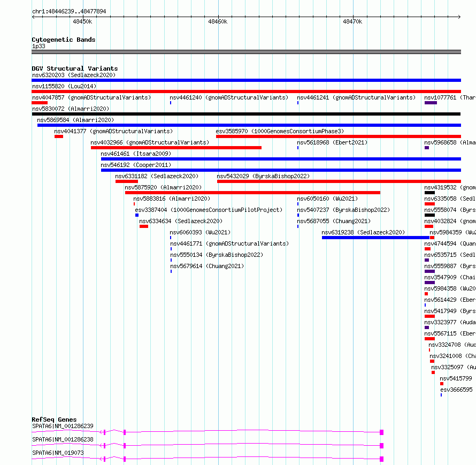Open nsv5875920 (Almarri2020) label

[x=163, y=187]
